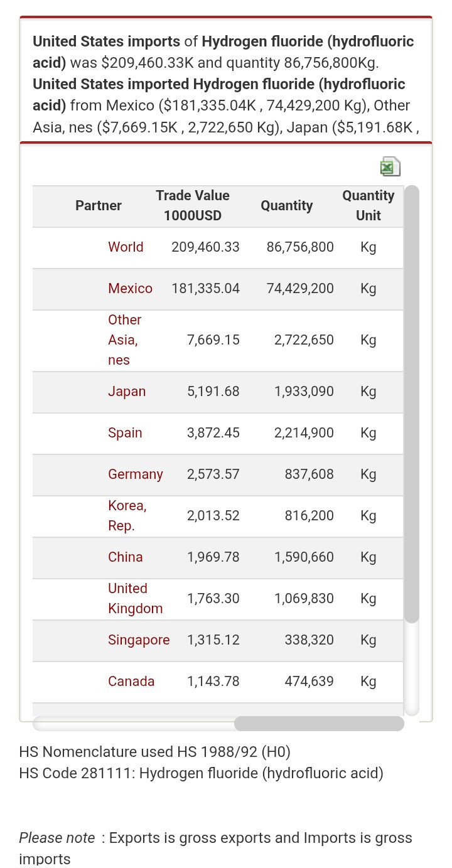Download table via the Excel icon
Image resolution: width=452 pixels, height=868 pixels.
pyautogui.click(x=390, y=166)
